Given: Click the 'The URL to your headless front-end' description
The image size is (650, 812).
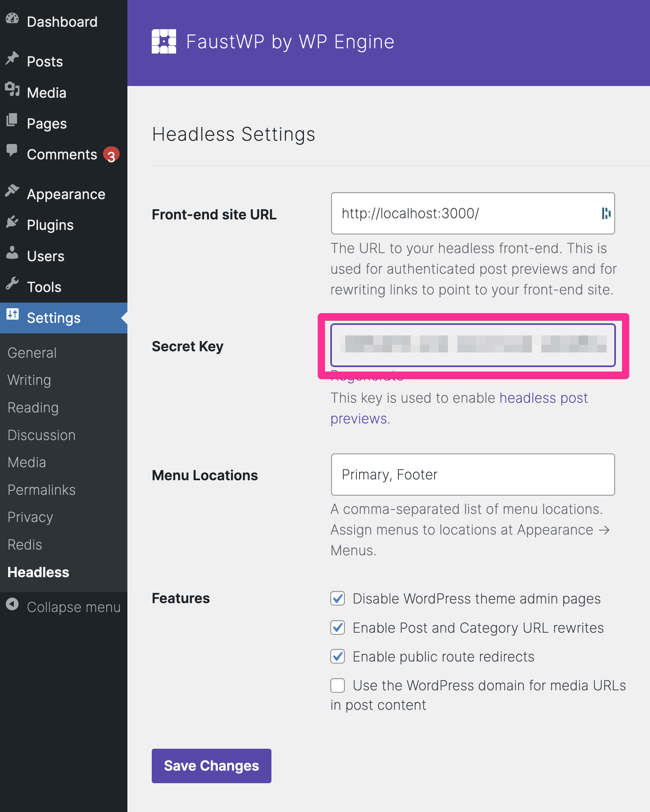Looking at the screenshot, I should [x=474, y=269].
